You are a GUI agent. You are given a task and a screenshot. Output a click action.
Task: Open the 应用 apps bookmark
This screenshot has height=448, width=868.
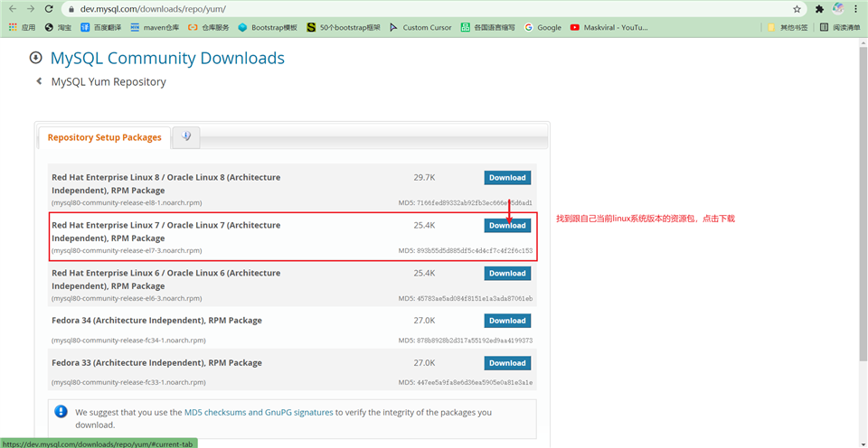pyautogui.click(x=22, y=27)
